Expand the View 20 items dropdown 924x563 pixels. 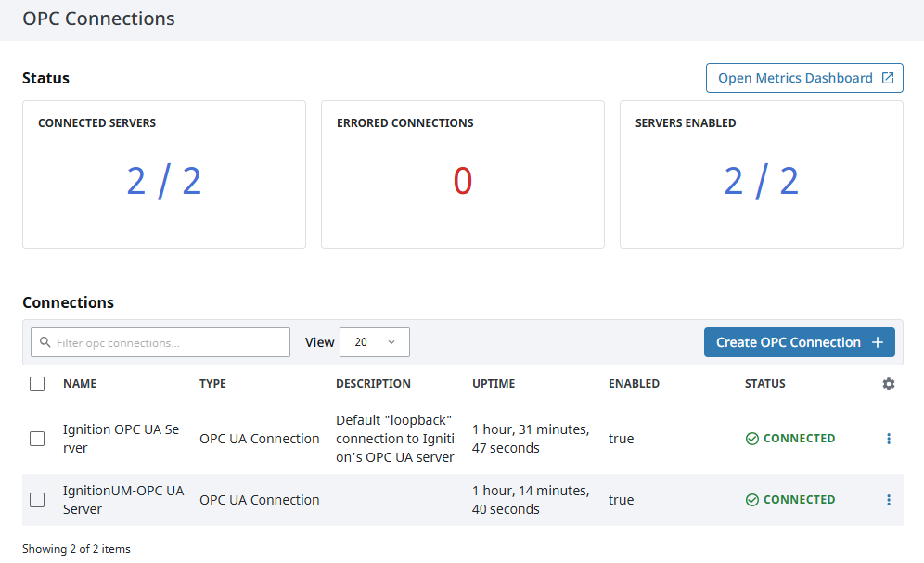pos(375,342)
